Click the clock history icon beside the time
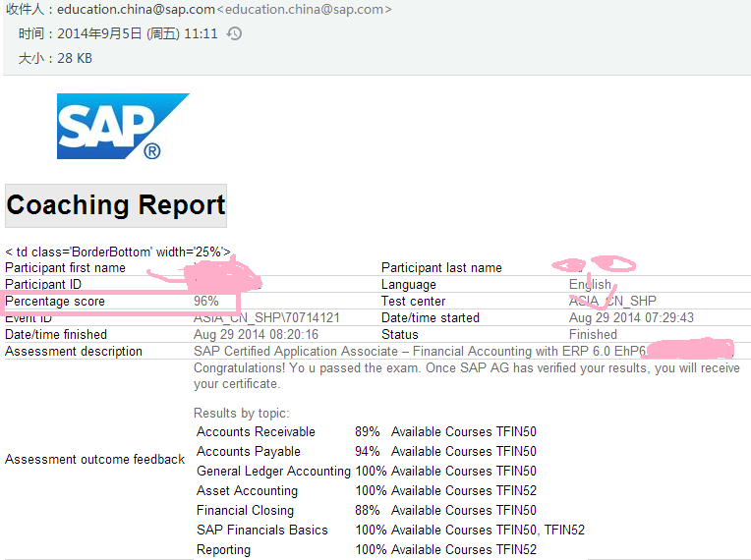This screenshot has width=751, height=560. tap(234, 33)
